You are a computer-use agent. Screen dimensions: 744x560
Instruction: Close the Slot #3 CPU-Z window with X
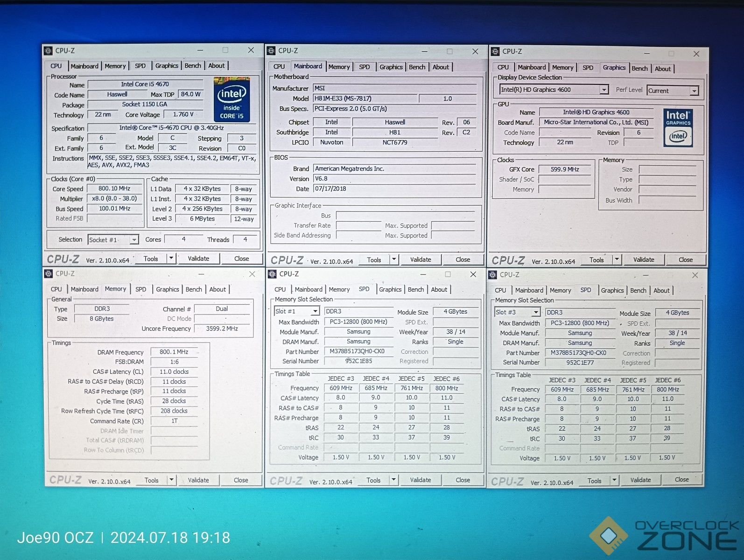(x=695, y=275)
